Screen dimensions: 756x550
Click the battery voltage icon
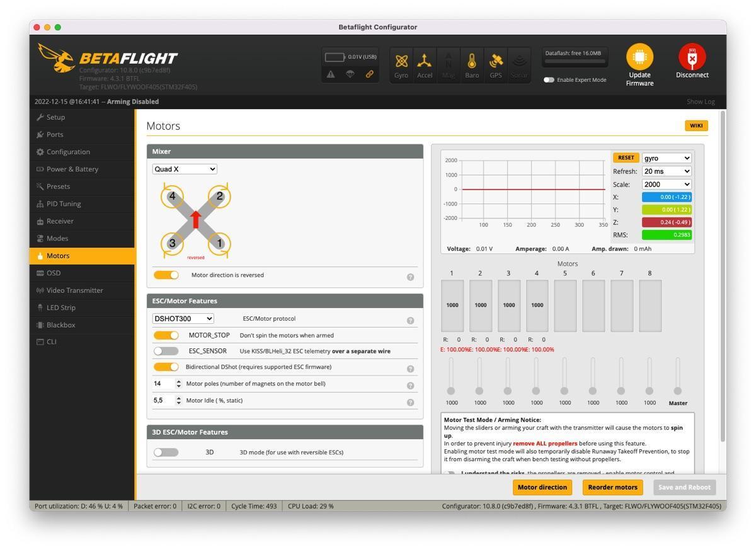coord(335,57)
